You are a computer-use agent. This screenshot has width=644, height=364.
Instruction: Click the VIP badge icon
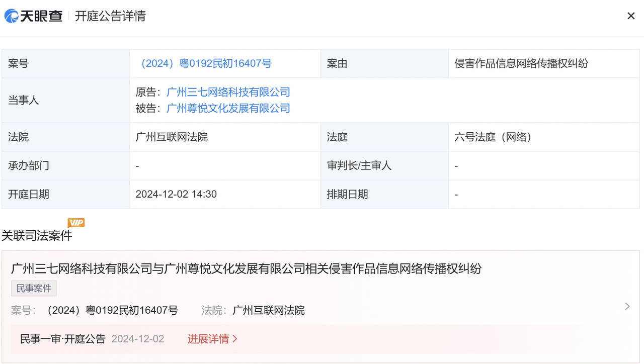pos(76,223)
